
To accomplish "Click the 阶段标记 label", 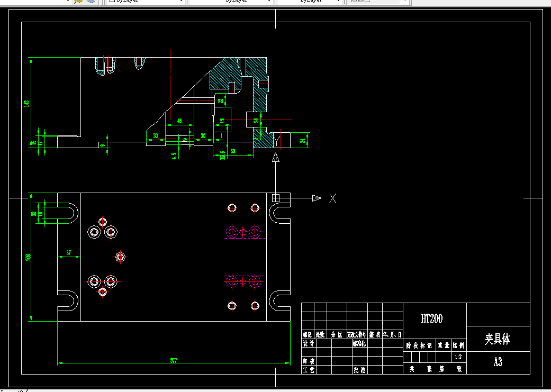I will (419, 345).
